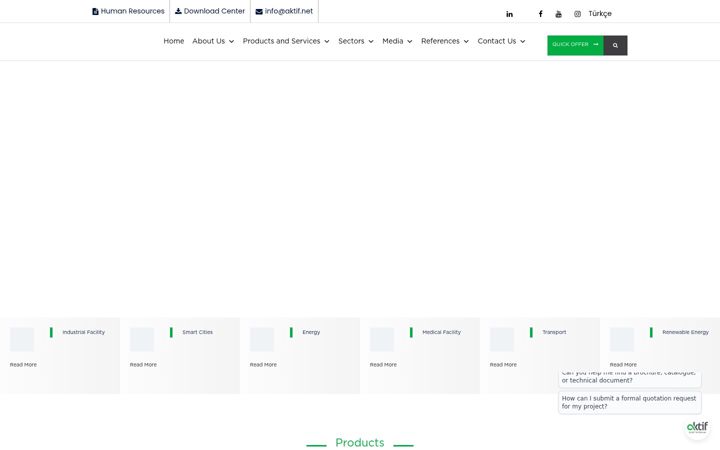This screenshot has width=720, height=450.
Task: Select the Transport sector title
Action: [x=554, y=332]
